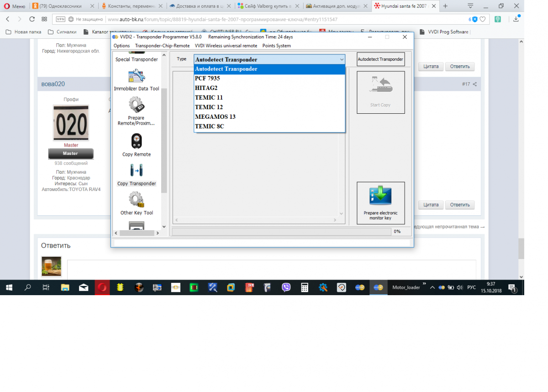Viewport: 548px width, 392px height.
Task: Click the 0% progress bar in VVDI2
Action: (x=282, y=232)
